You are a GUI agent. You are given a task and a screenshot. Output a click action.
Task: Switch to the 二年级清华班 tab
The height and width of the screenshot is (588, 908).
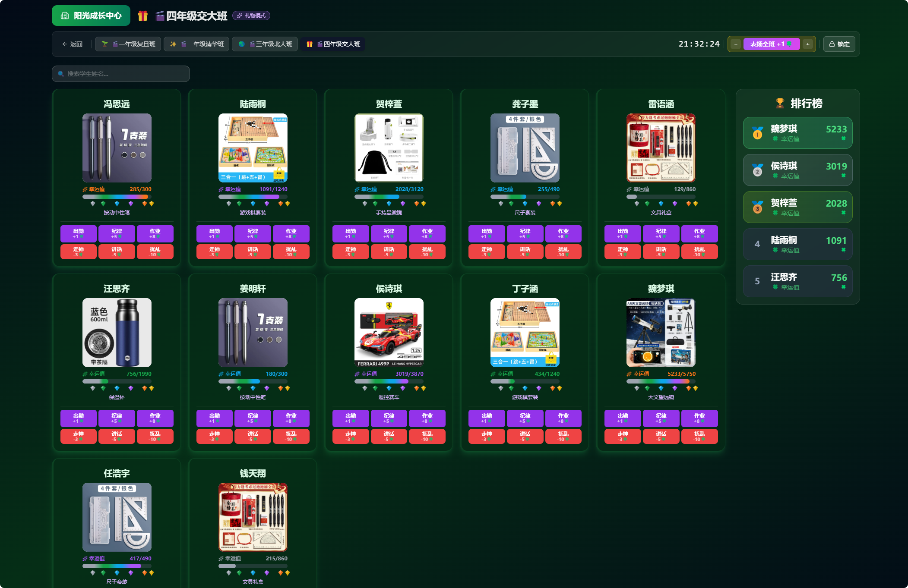(x=196, y=44)
